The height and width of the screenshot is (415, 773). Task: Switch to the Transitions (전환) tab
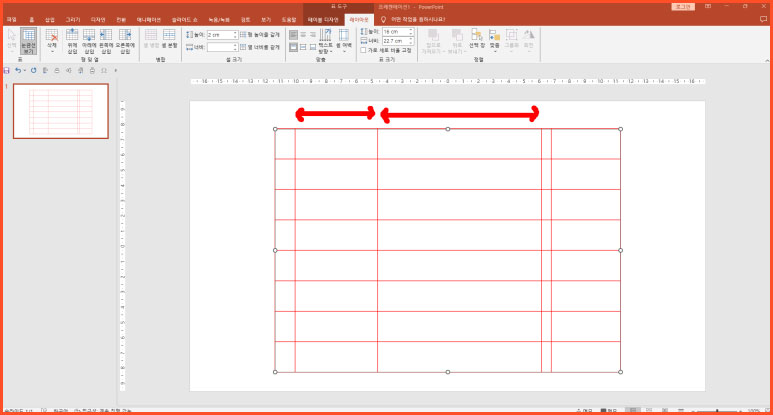pyautogui.click(x=121, y=20)
